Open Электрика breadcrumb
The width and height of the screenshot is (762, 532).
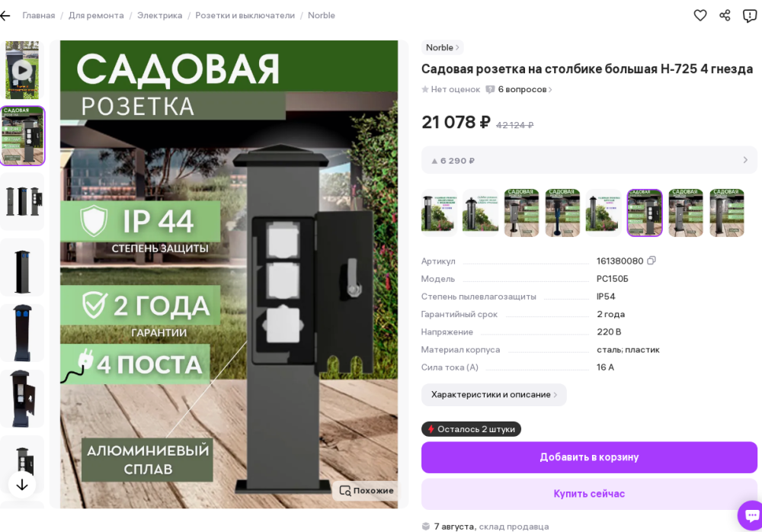coord(159,15)
